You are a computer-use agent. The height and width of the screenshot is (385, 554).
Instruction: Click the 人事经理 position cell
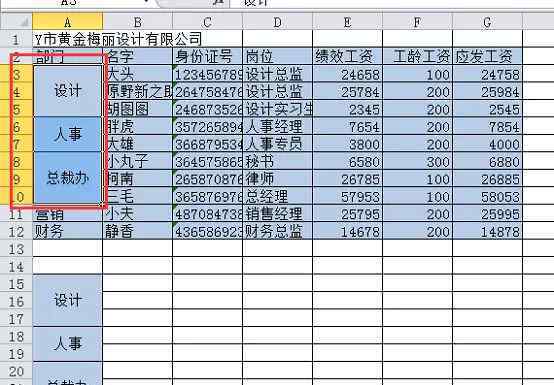[277, 126]
